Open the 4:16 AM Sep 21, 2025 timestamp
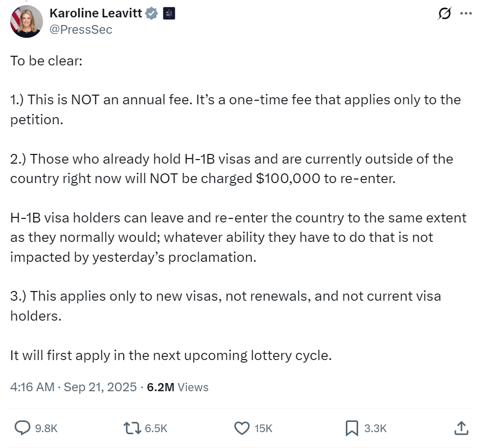Viewport: 485px width, 448px height. pos(73,387)
